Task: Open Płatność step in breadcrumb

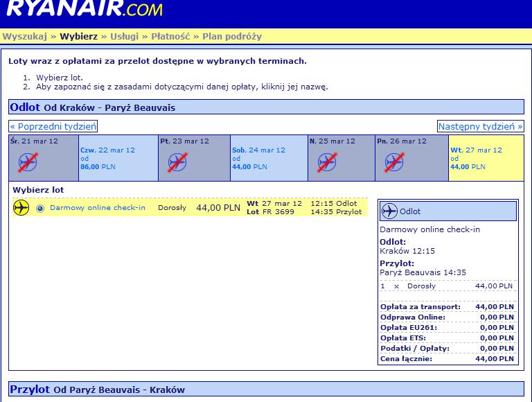Action: click(x=170, y=36)
